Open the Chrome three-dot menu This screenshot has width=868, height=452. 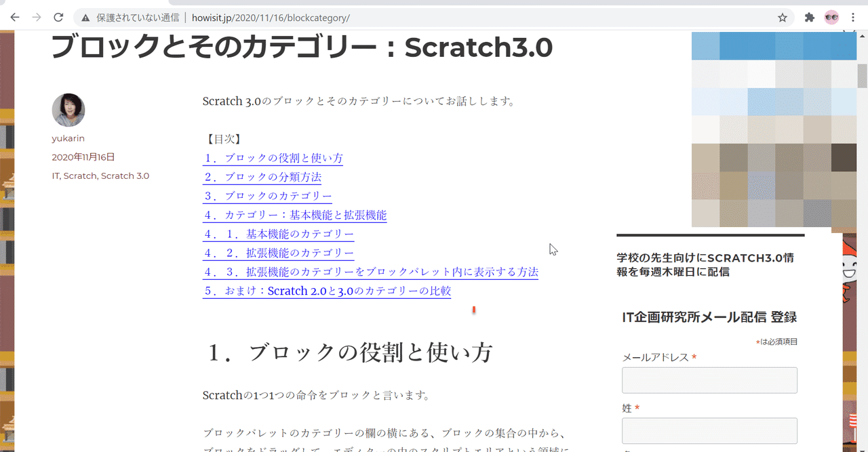[853, 18]
